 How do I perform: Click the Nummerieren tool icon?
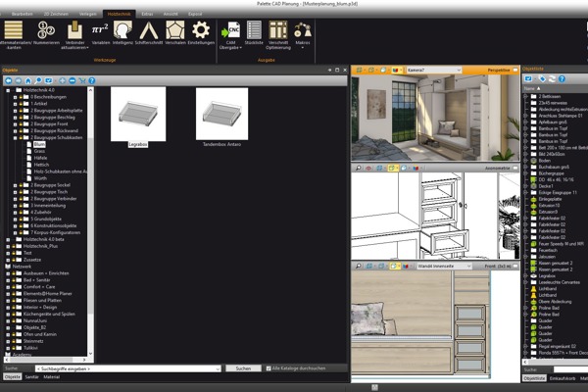(x=47, y=30)
